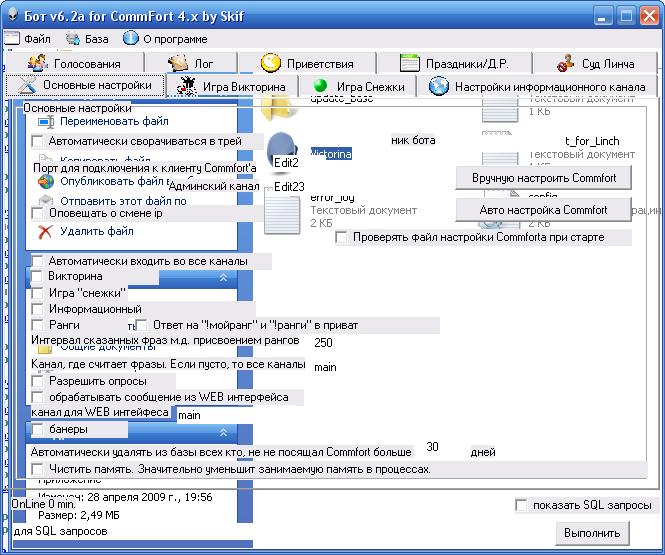This screenshot has width=665, height=555.
Task: Click the Лог tab scroll icon
Action: click(x=179, y=63)
